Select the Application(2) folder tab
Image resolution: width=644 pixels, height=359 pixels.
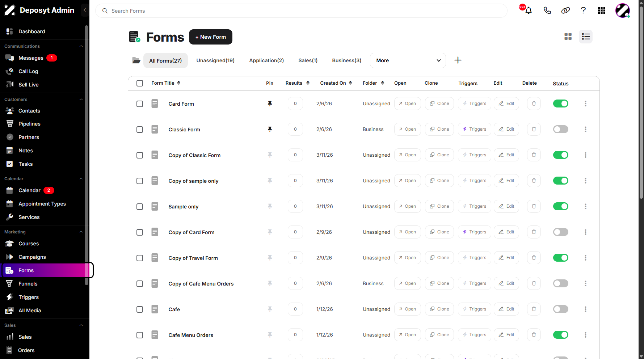point(266,60)
